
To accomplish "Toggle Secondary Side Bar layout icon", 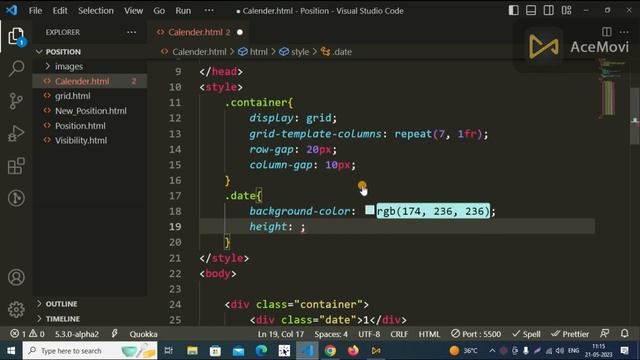I will click(549, 11).
